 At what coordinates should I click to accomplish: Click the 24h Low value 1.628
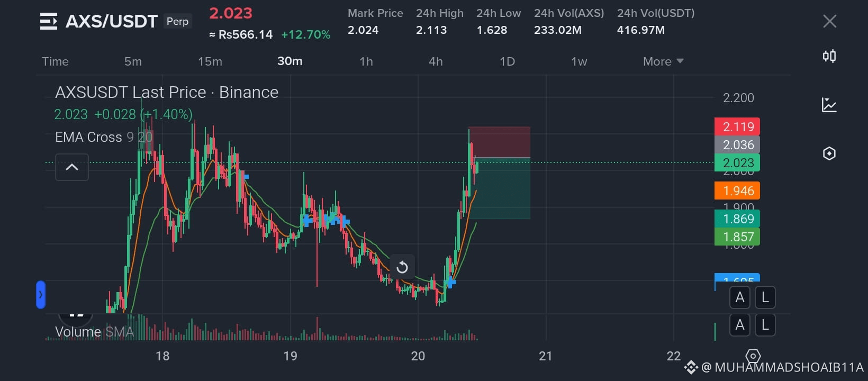492,30
